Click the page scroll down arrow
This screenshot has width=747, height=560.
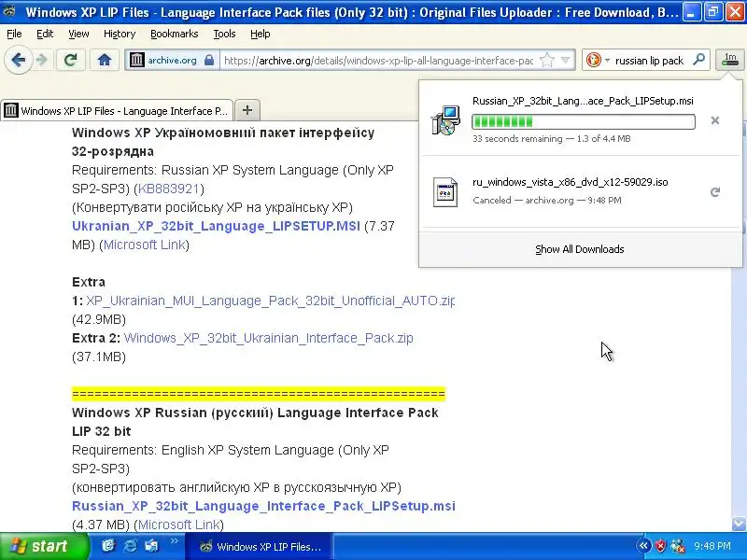[x=739, y=525]
